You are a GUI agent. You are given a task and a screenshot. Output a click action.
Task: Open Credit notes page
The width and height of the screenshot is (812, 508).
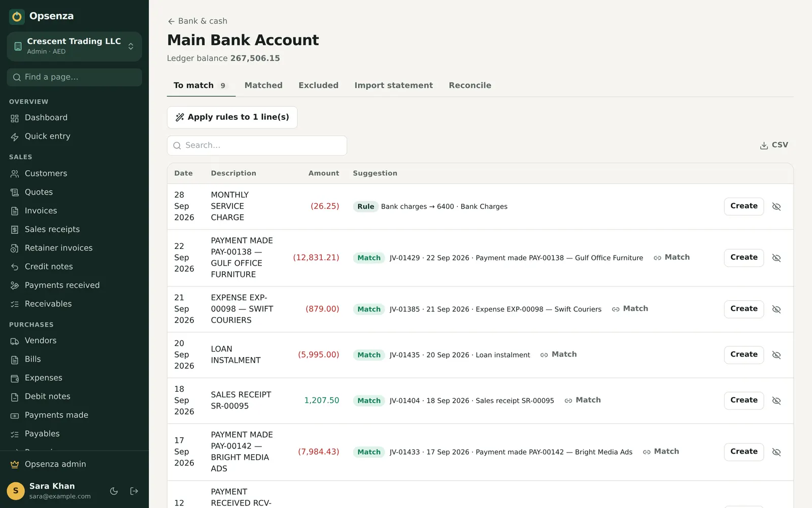[74, 267]
